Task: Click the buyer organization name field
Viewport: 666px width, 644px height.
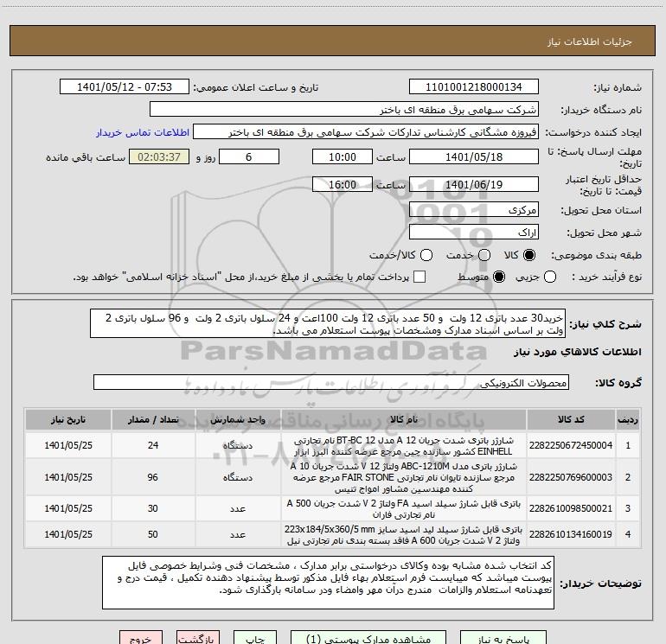Action: pos(344,110)
